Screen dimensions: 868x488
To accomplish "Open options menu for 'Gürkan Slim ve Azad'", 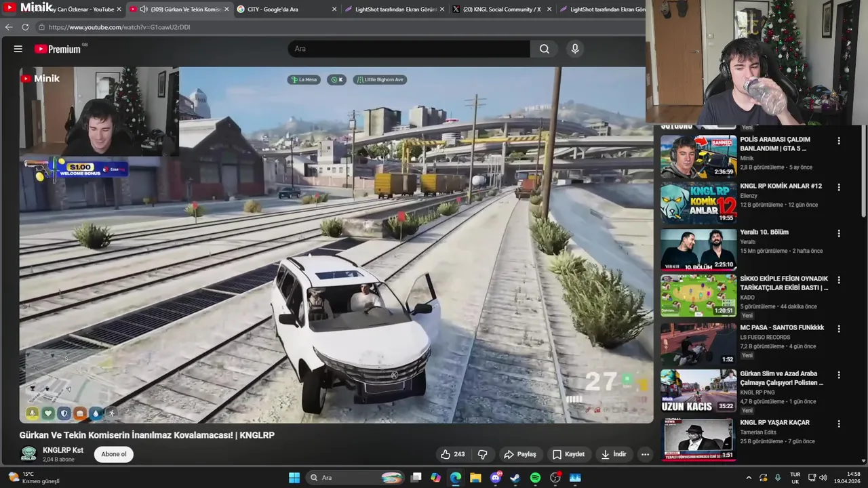I will point(839,375).
